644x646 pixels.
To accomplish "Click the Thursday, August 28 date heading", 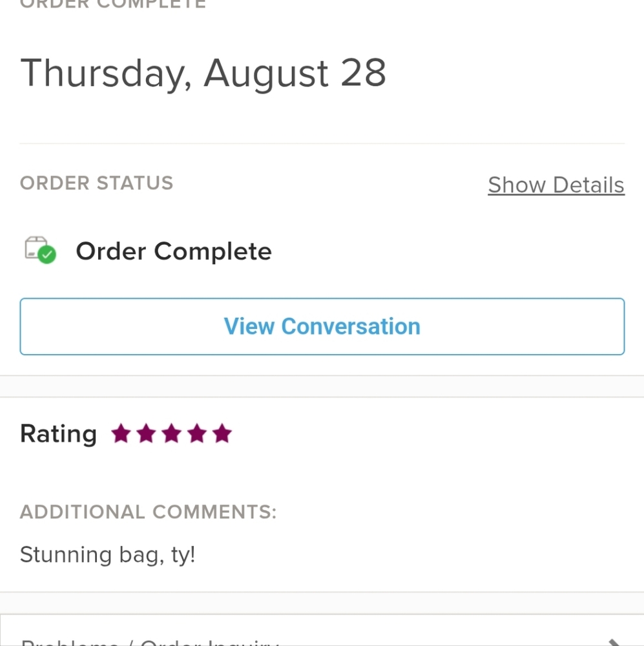I will [x=203, y=74].
